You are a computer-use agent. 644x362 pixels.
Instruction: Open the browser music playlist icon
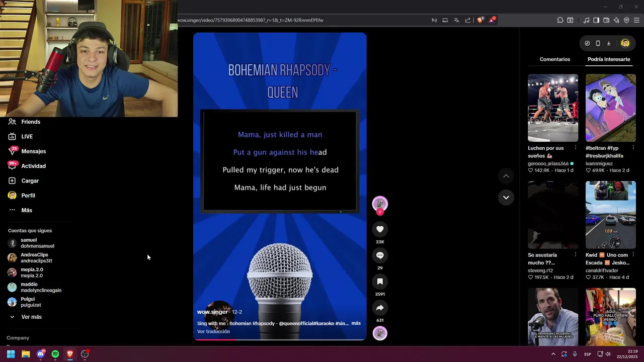click(x=586, y=20)
